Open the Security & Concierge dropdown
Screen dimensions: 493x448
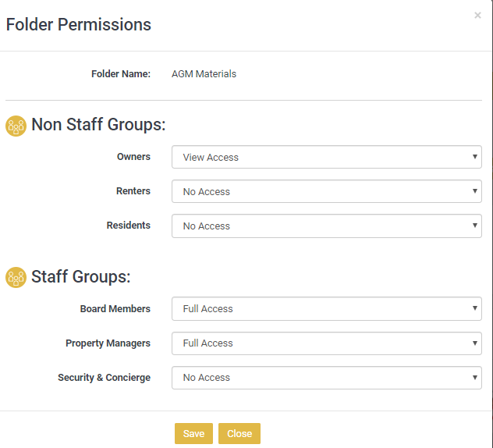click(326, 377)
